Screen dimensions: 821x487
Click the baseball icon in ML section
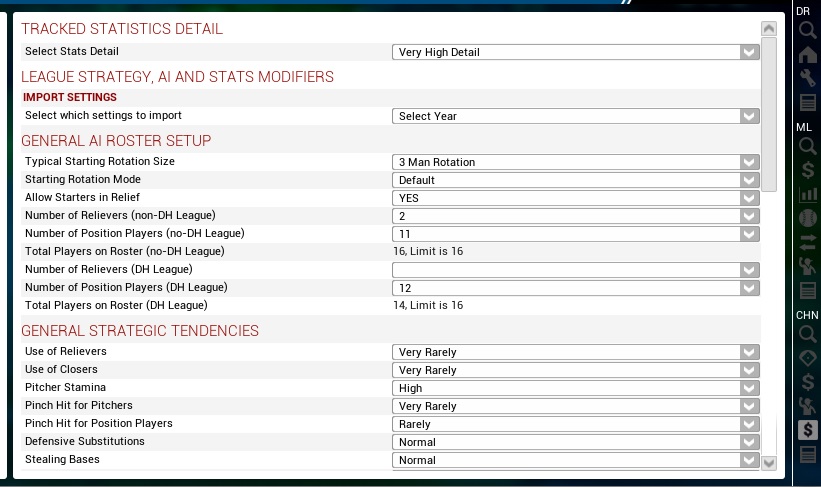click(x=808, y=218)
